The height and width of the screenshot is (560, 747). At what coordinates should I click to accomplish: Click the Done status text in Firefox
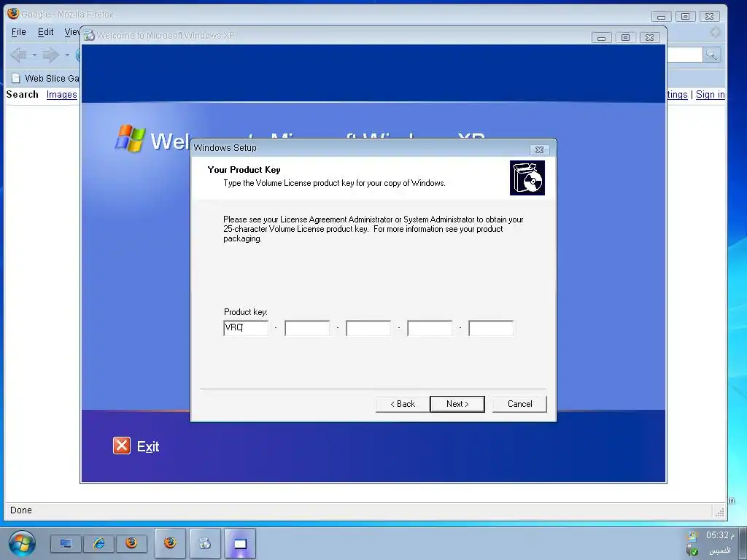coord(21,510)
